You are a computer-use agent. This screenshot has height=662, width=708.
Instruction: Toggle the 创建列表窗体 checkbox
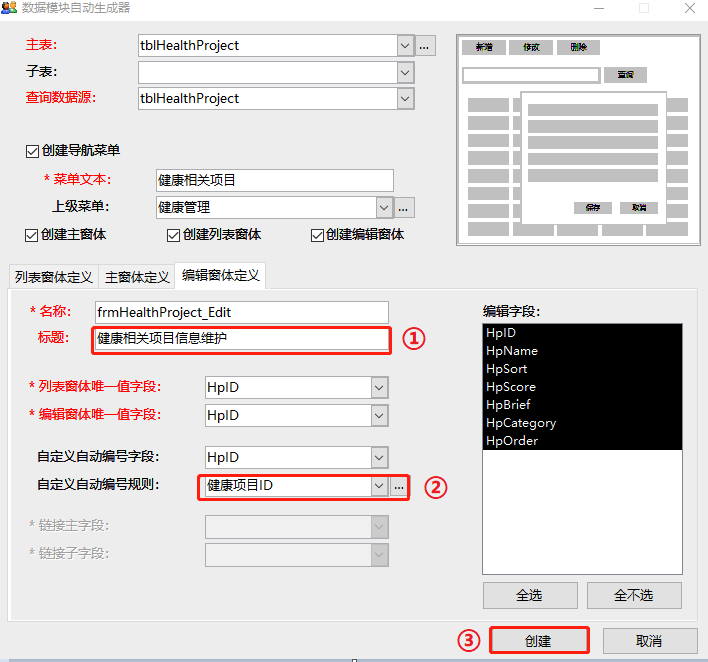(x=173, y=235)
